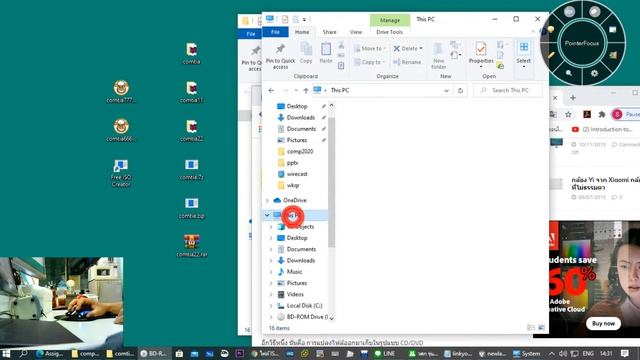Click the Rename button in Organize group
640x360 pixels.
pyautogui.click(x=407, y=62)
